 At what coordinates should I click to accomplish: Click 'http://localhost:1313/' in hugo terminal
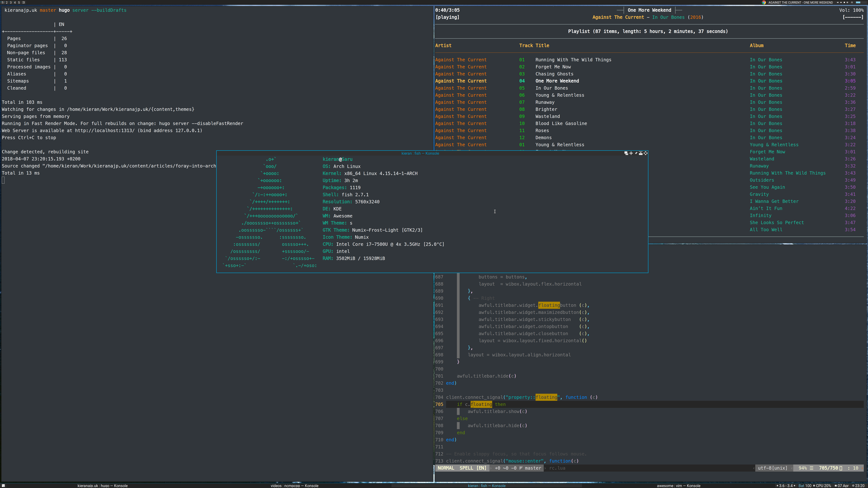[105, 131]
